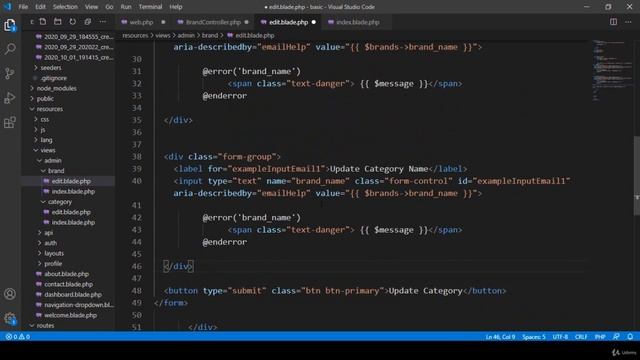Collapse the resources folder
The image size is (640, 360).
pyautogui.click(x=49, y=109)
